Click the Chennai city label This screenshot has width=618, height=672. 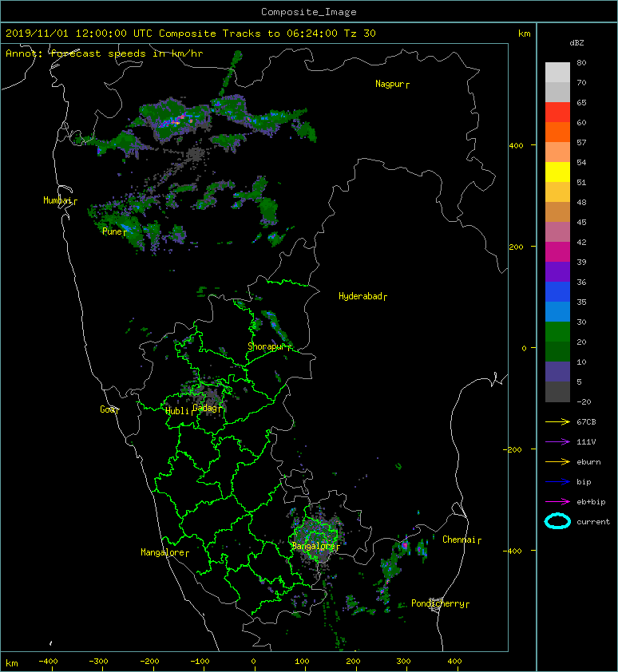[459, 540]
